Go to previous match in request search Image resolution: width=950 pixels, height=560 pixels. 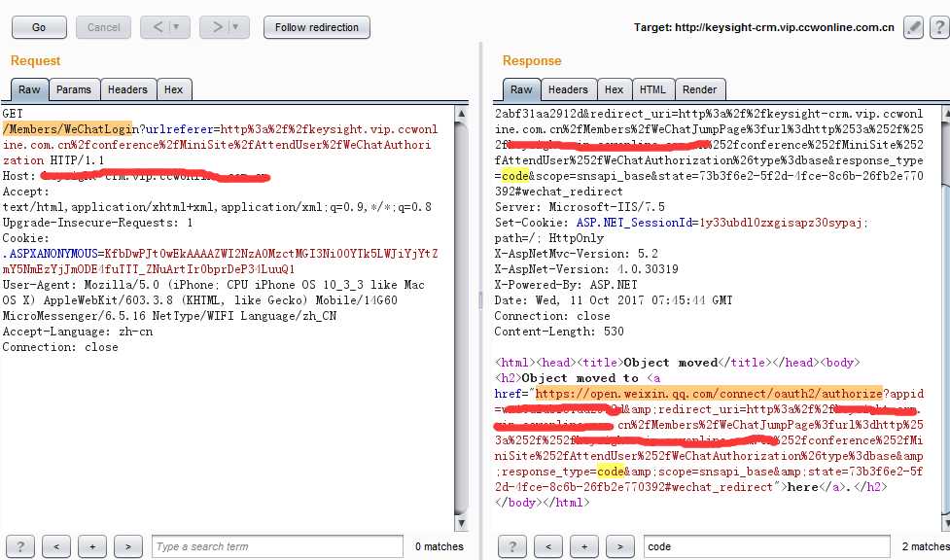[56, 546]
